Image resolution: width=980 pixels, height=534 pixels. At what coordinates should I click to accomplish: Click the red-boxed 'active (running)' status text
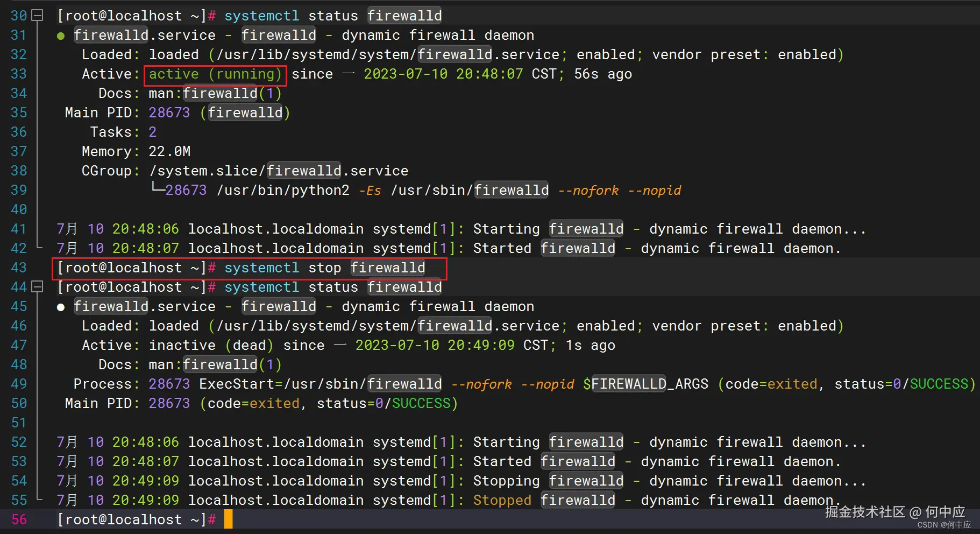tap(215, 74)
